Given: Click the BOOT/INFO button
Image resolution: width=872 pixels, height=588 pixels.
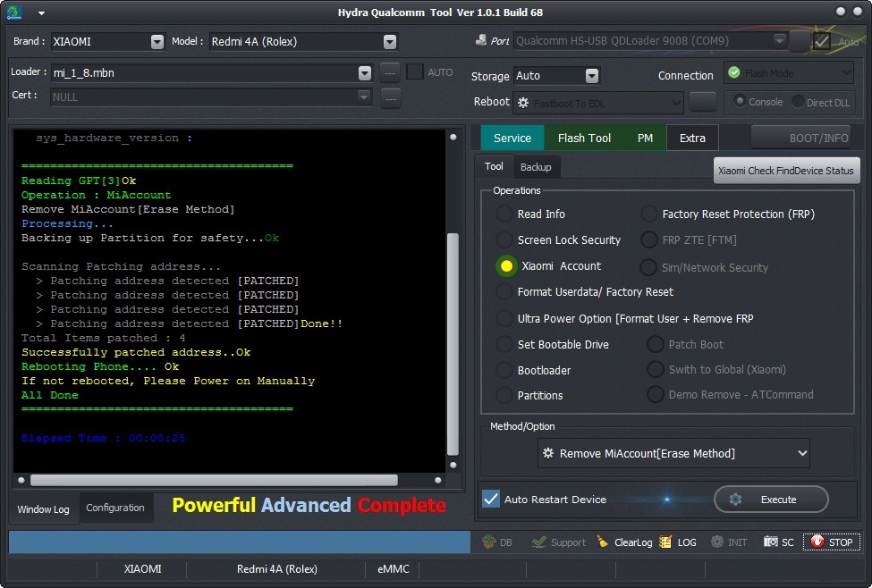Looking at the screenshot, I should [802, 138].
